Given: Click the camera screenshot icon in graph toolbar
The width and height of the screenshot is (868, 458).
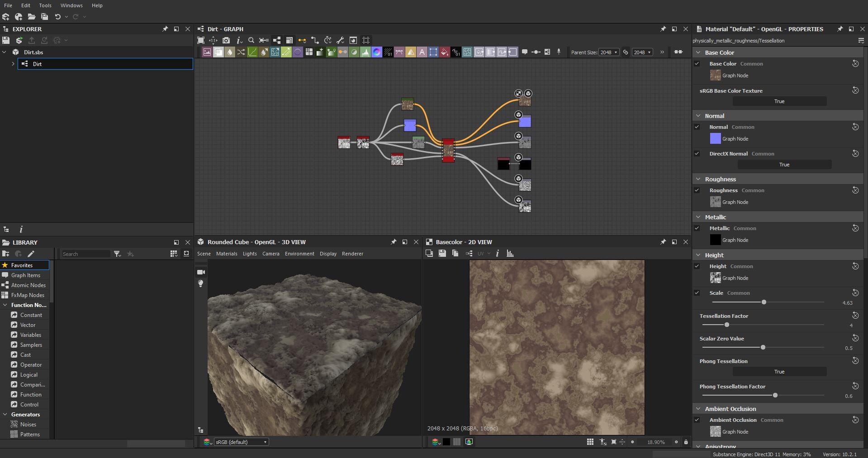Looking at the screenshot, I should [x=226, y=40].
